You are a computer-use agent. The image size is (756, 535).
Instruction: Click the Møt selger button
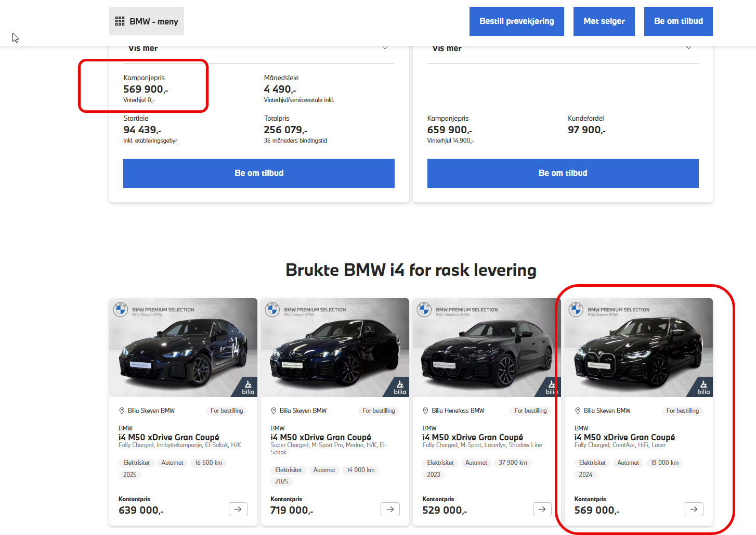tap(604, 21)
